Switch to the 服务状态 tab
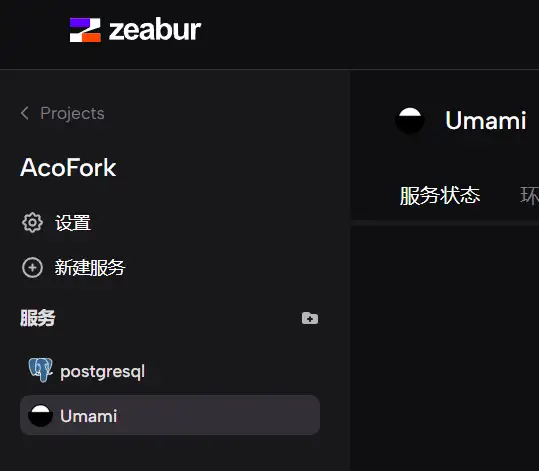This screenshot has width=539, height=471. pyautogui.click(x=440, y=196)
